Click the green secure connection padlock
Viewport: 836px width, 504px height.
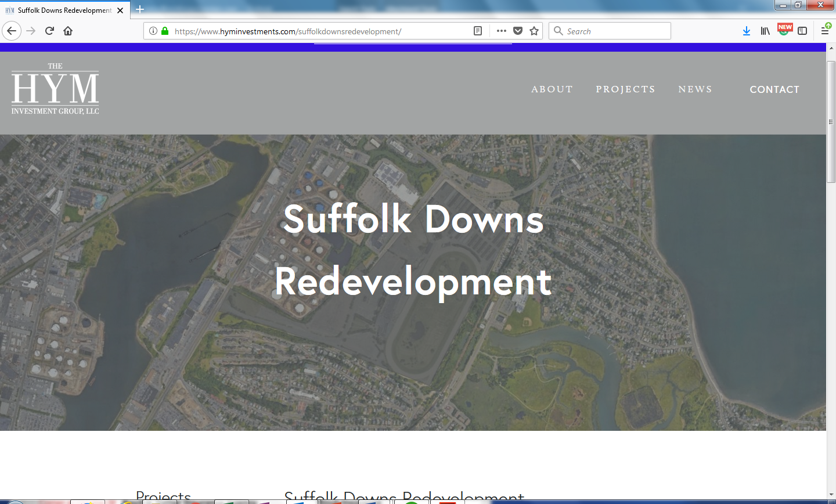click(165, 31)
